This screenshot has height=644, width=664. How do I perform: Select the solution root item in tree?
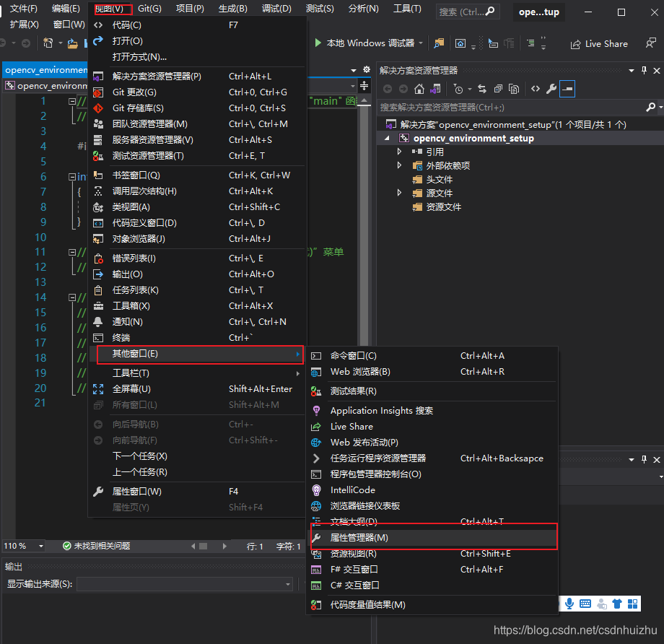(513, 125)
